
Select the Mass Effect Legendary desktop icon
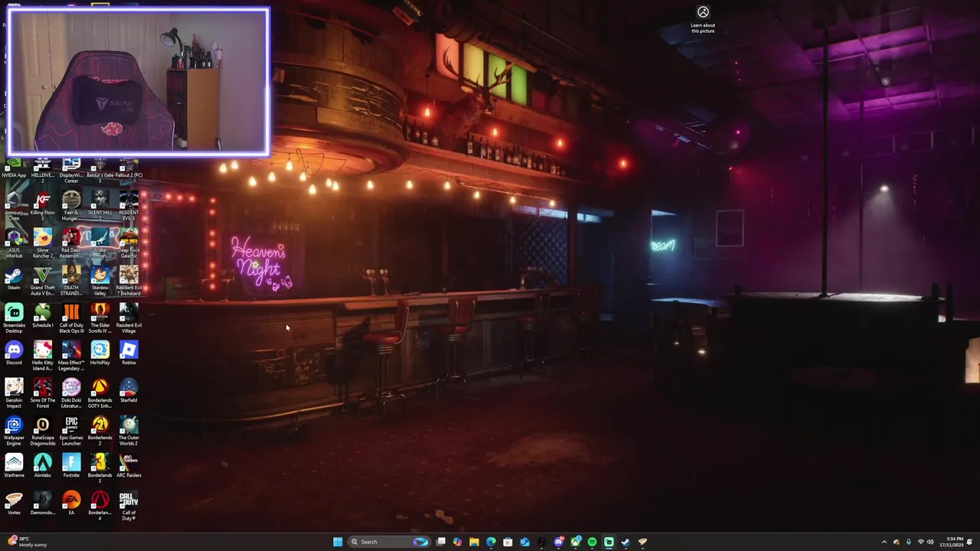point(71,356)
